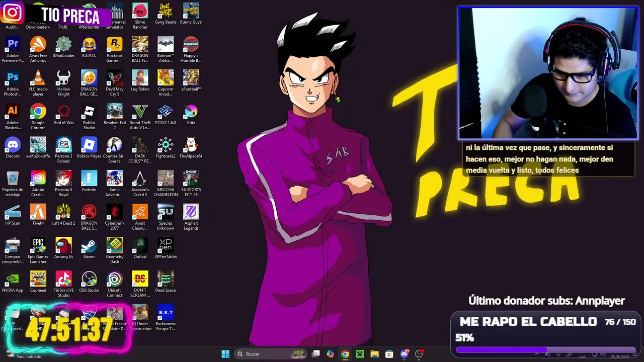The width and height of the screenshot is (644, 362).
Task: Show hidden system tray icons
Action: tap(536, 354)
